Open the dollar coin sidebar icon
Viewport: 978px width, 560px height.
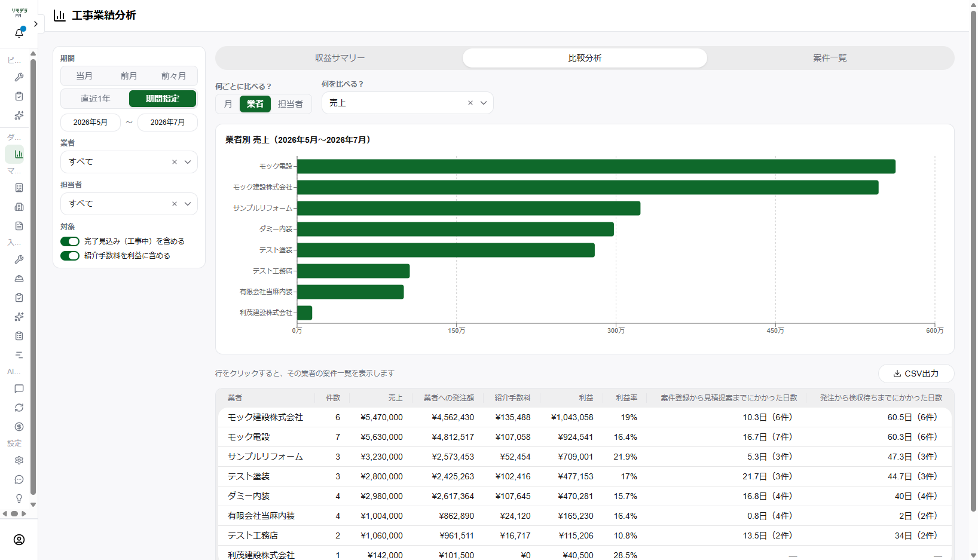[19, 427]
